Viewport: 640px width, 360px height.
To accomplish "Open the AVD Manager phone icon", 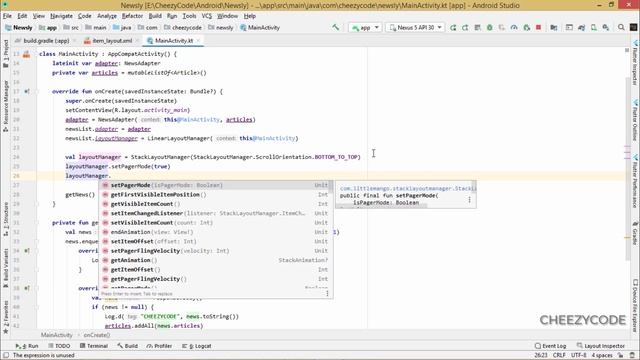I will [x=593, y=27].
